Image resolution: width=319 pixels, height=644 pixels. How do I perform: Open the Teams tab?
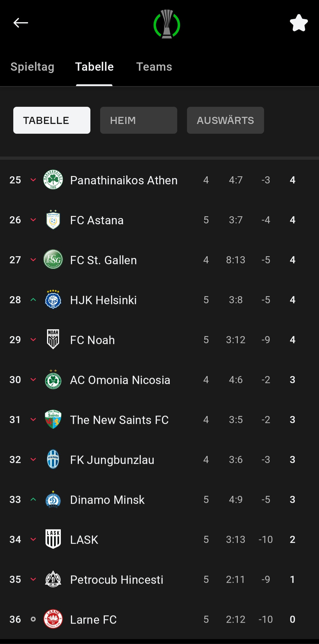[x=154, y=67]
